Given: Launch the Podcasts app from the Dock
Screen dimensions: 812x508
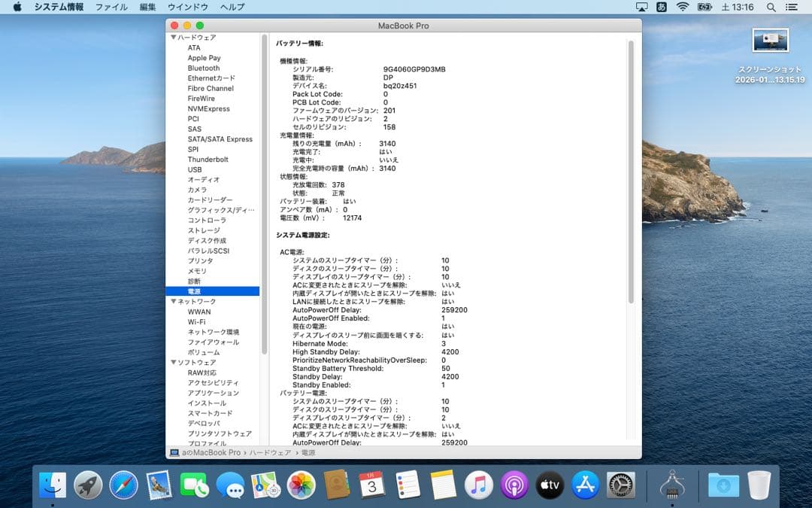Looking at the screenshot, I should (514, 485).
